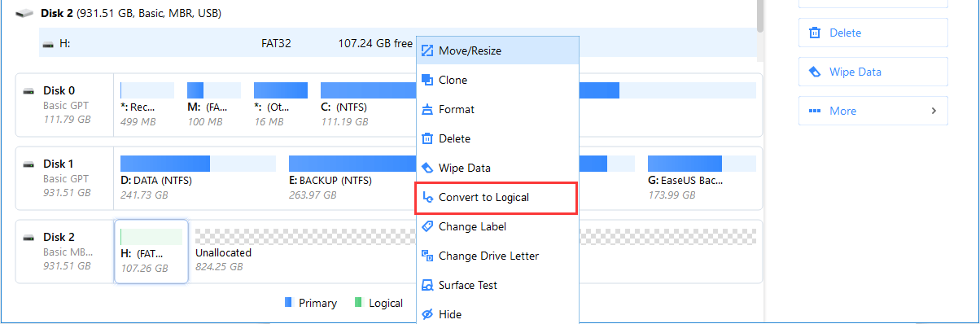Click the Wipe Data eraser icon in menu
The width and height of the screenshot is (980, 324).
click(x=427, y=168)
